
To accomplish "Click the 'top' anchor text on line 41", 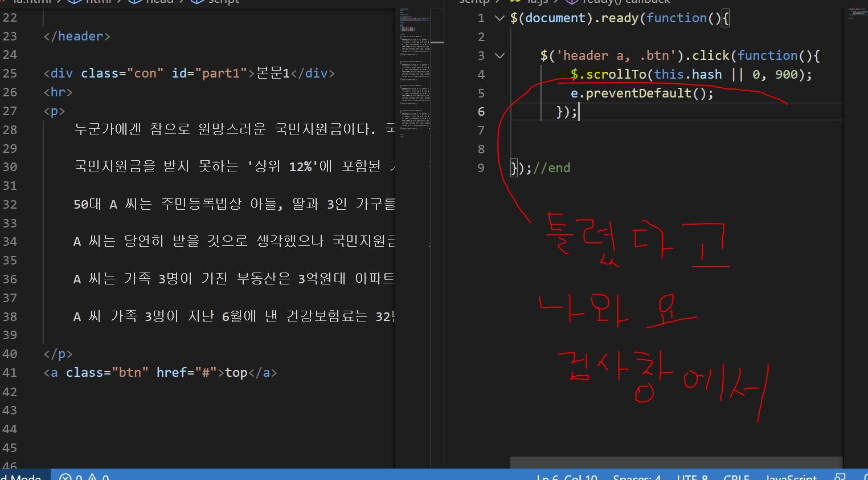I will point(236,373).
